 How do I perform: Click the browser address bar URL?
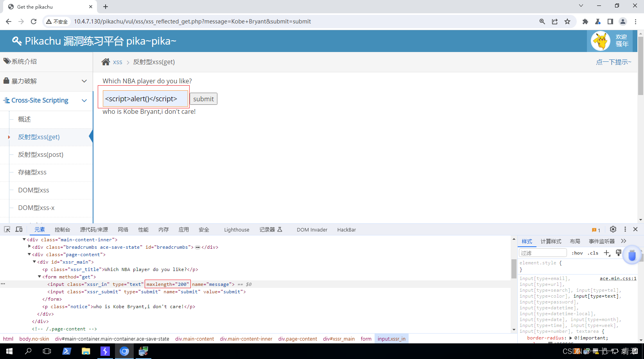(x=192, y=22)
